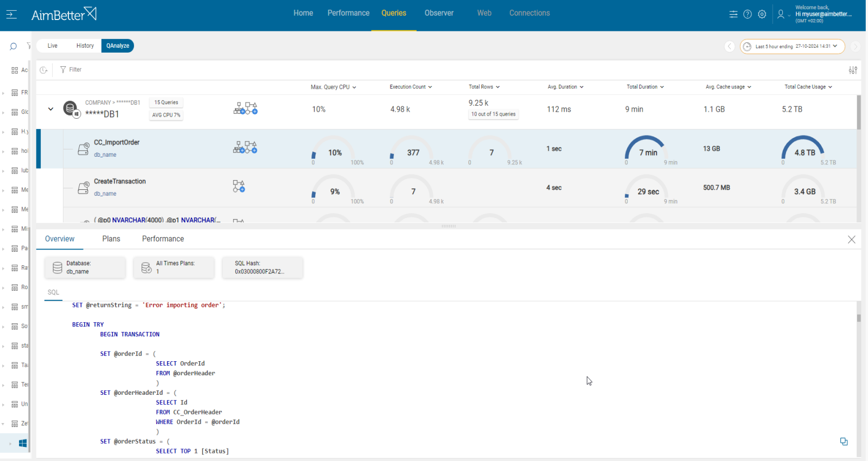Click the refresh icon left of Filter
Screen dimensions: 868x461
44,70
